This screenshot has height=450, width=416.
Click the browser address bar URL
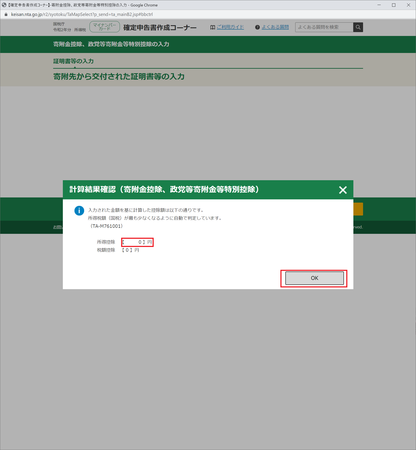(x=82, y=14)
